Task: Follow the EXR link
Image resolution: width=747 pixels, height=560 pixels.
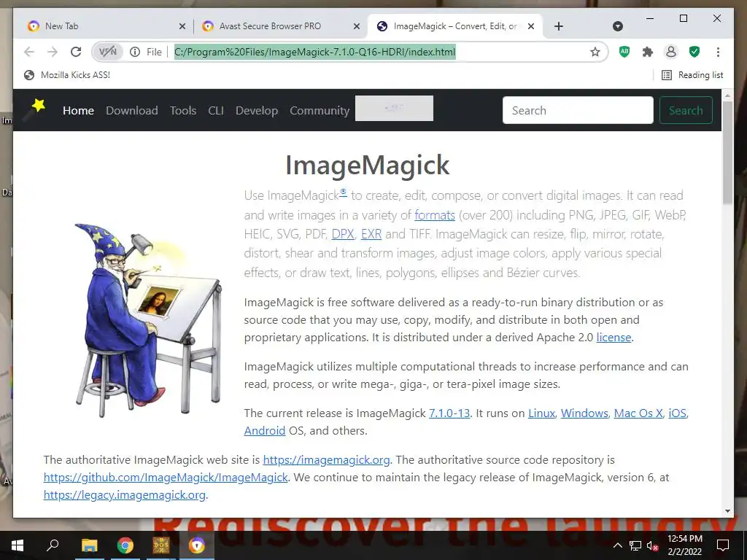Action: coord(371,234)
